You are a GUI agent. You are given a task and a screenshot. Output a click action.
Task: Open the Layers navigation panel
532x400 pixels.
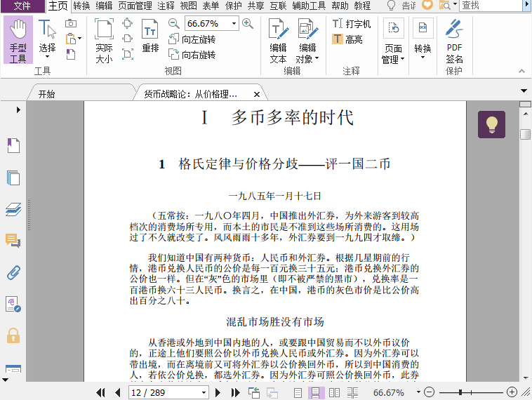(13, 209)
